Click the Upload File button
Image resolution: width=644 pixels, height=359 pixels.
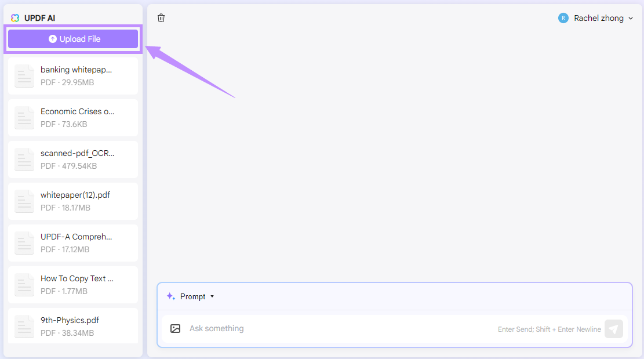tap(73, 39)
